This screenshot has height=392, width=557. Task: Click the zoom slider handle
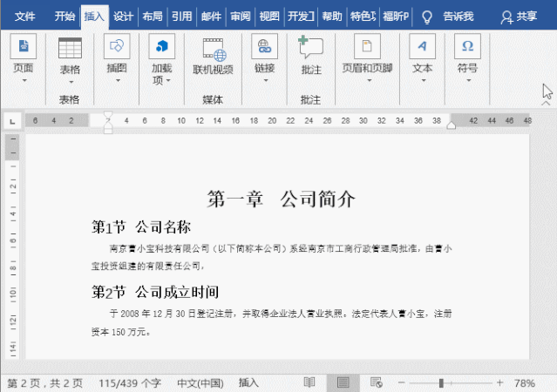[441, 382]
